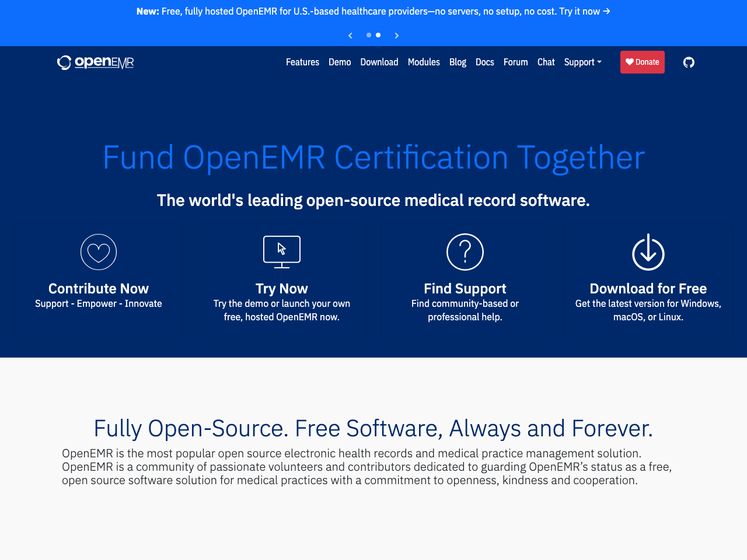Image resolution: width=747 pixels, height=560 pixels.
Task: Click the OpenEMR logo
Action: pyautogui.click(x=95, y=61)
